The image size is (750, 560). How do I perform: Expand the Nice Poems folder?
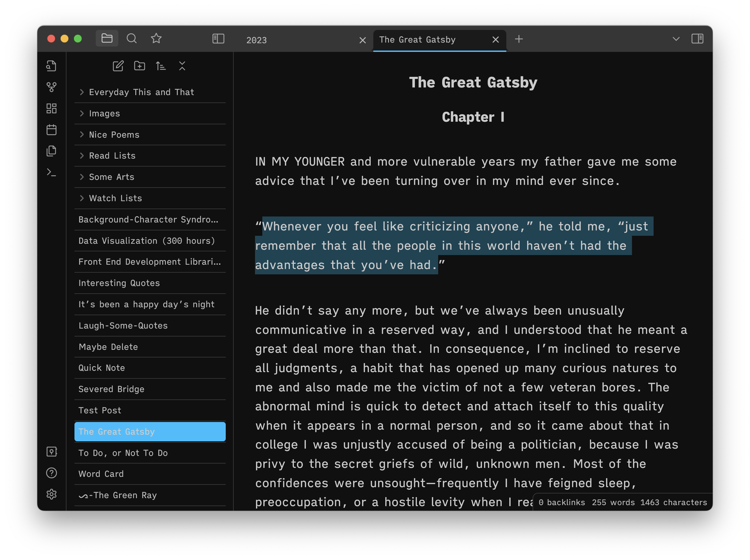click(x=150, y=135)
